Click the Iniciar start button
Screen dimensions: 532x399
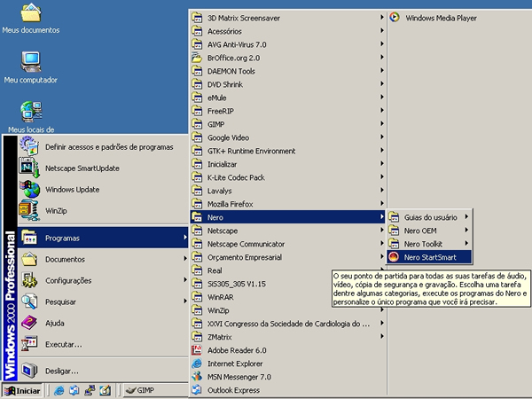coord(22,391)
